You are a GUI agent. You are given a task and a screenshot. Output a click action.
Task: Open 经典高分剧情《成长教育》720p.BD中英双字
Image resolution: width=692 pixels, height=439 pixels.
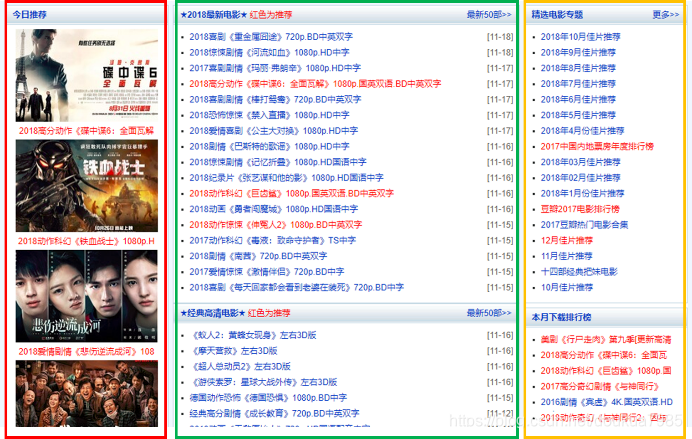click(x=274, y=414)
